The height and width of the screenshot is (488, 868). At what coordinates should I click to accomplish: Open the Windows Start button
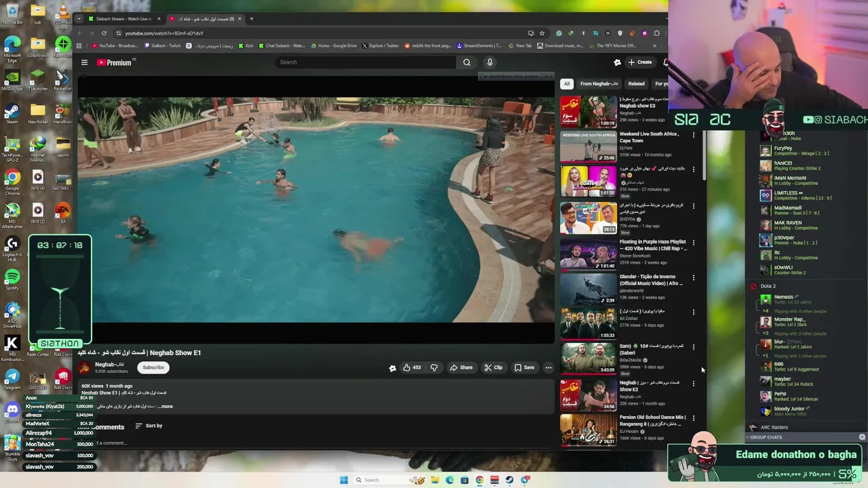click(344, 480)
